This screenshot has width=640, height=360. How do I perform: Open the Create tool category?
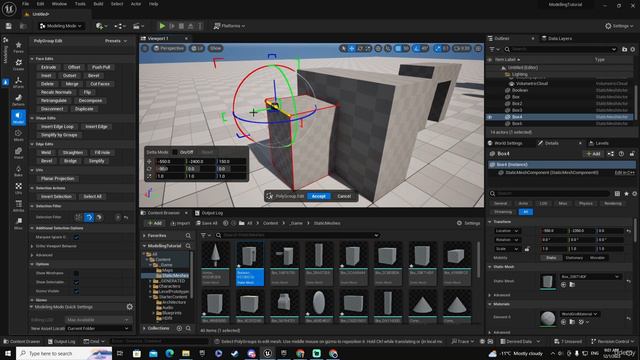(18, 64)
